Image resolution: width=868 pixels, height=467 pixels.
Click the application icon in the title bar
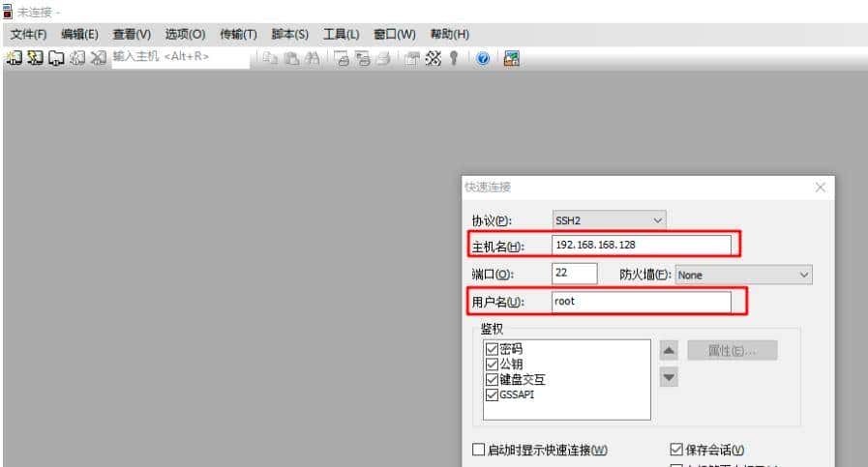tap(8, 12)
